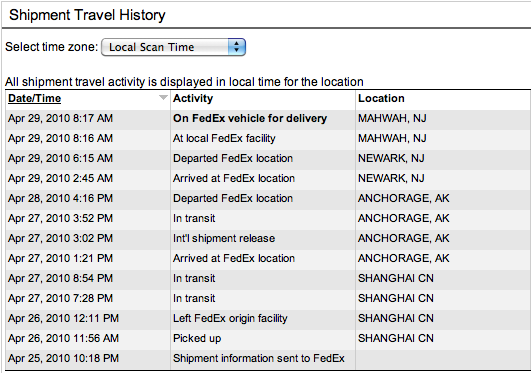The image size is (531, 373).
Task: Select the 'On FedEx vehicle for delivery' row
Action: 268,118
